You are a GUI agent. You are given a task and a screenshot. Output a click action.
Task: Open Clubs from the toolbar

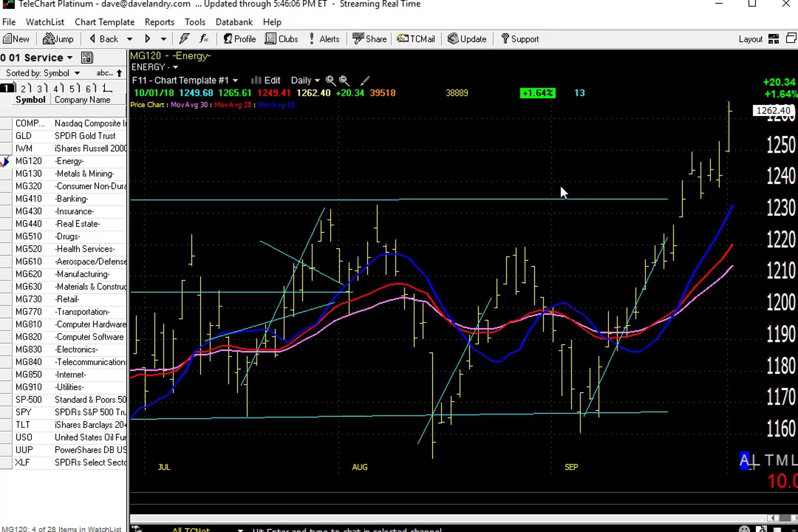click(x=281, y=39)
